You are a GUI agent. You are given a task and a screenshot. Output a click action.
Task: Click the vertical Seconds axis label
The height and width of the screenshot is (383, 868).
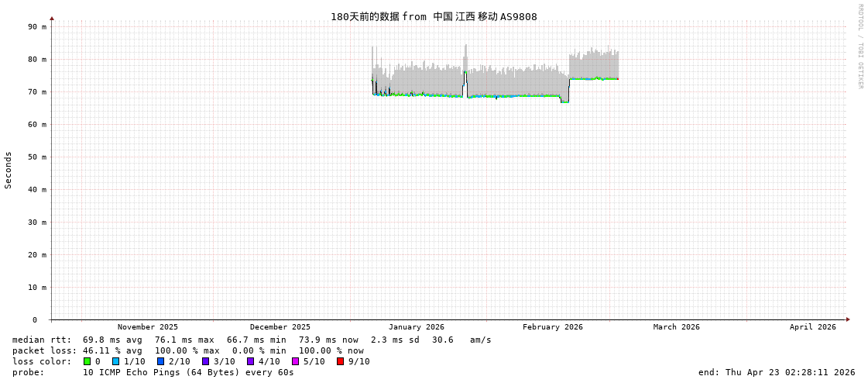click(x=9, y=170)
